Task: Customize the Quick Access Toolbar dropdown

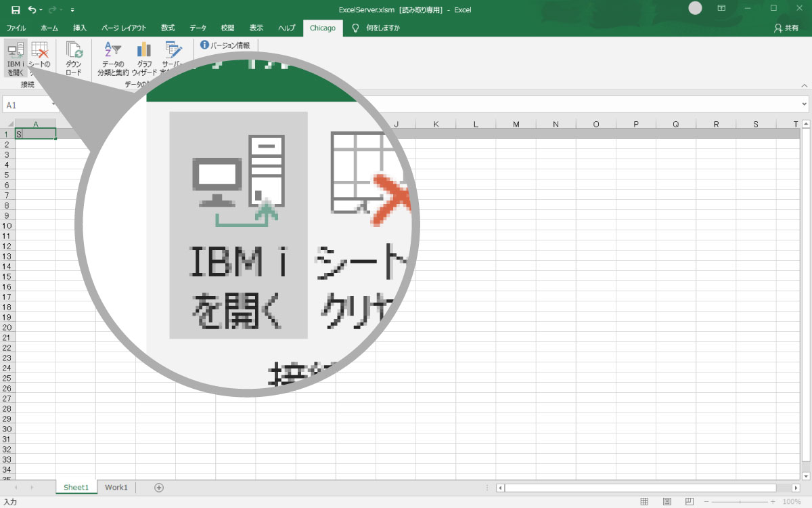Action: 72,9
